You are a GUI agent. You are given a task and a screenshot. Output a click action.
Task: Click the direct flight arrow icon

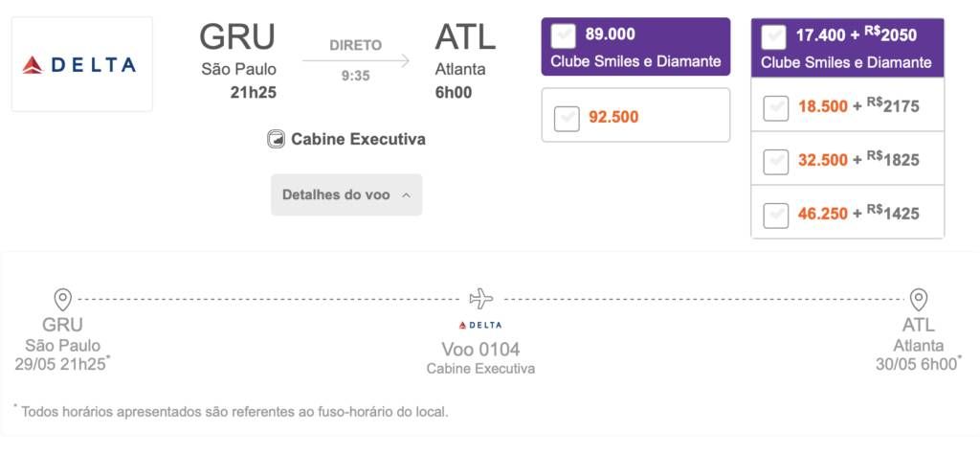pyautogui.click(x=356, y=60)
